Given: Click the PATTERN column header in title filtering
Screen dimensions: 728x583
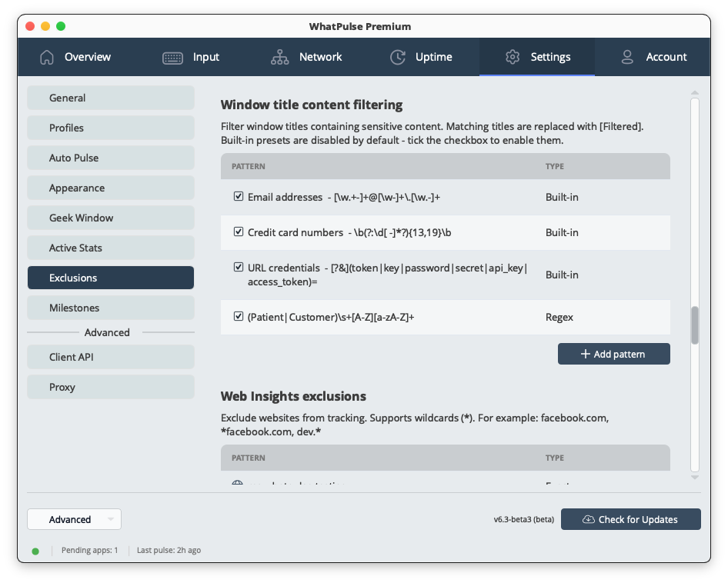Looking at the screenshot, I should coord(249,166).
